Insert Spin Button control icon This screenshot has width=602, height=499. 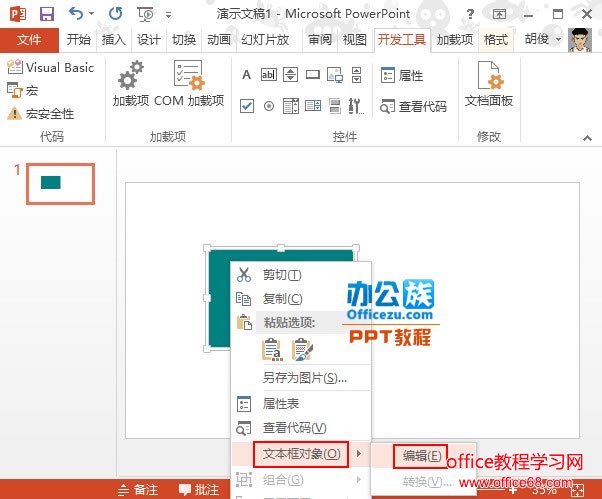click(290, 74)
